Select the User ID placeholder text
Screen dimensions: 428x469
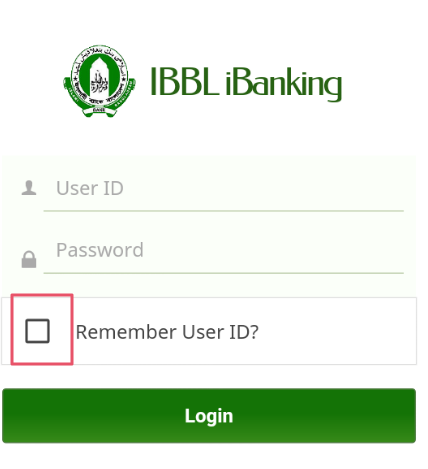tap(90, 188)
